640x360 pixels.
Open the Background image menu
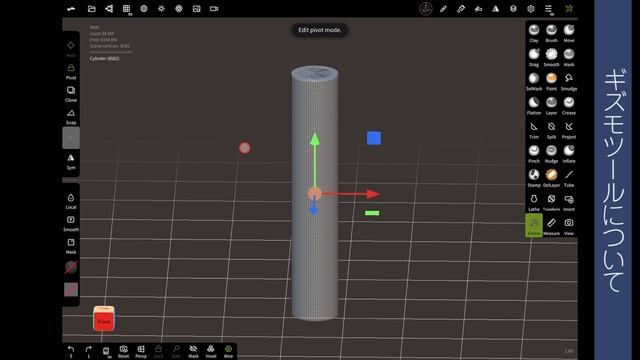click(196, 9)
